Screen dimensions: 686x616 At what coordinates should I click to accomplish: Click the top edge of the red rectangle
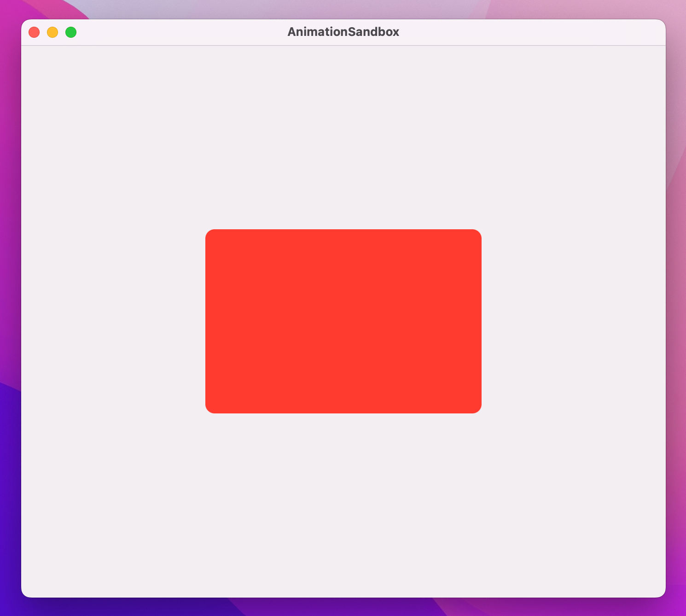(x=343, y=231)
